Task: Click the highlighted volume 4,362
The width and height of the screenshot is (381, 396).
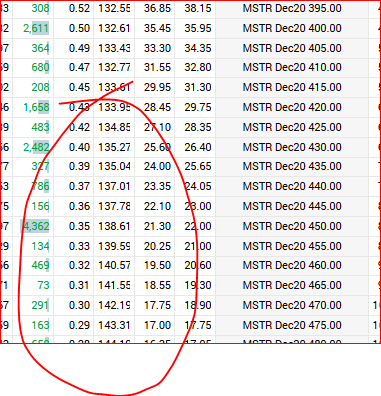Action: point(36,226)
